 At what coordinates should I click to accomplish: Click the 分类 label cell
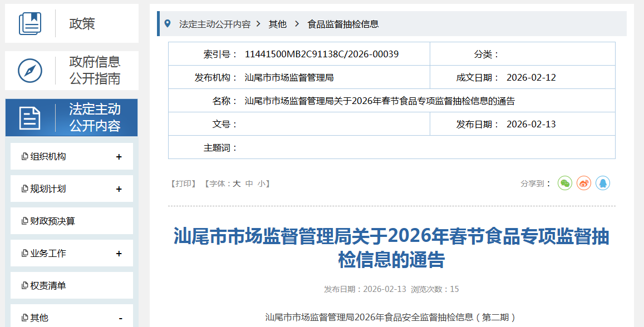(x=486, y=54)
